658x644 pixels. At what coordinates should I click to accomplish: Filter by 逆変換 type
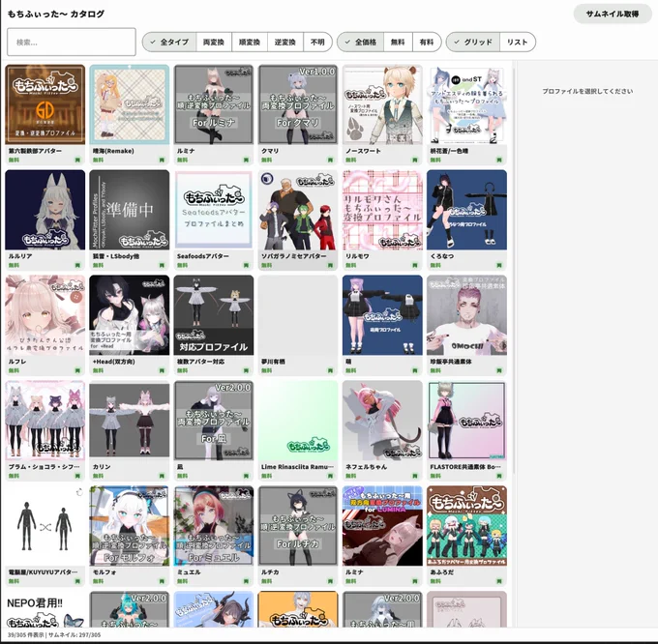(284, 42)
